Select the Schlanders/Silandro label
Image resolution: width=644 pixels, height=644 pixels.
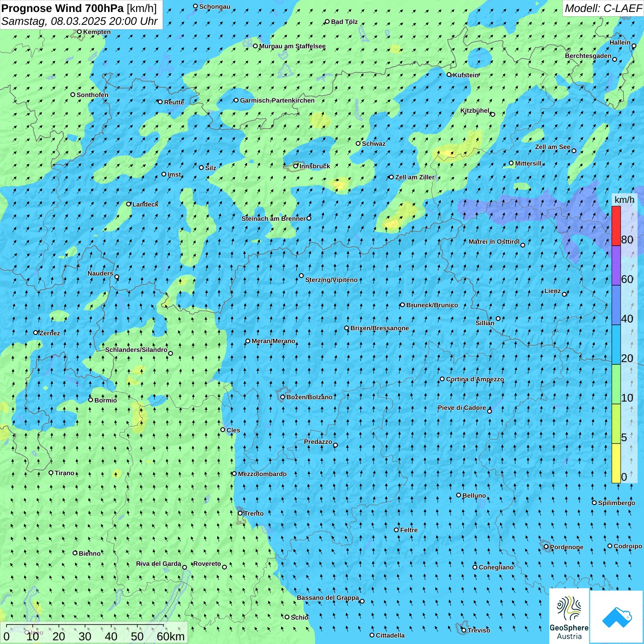tap(136, 350)
